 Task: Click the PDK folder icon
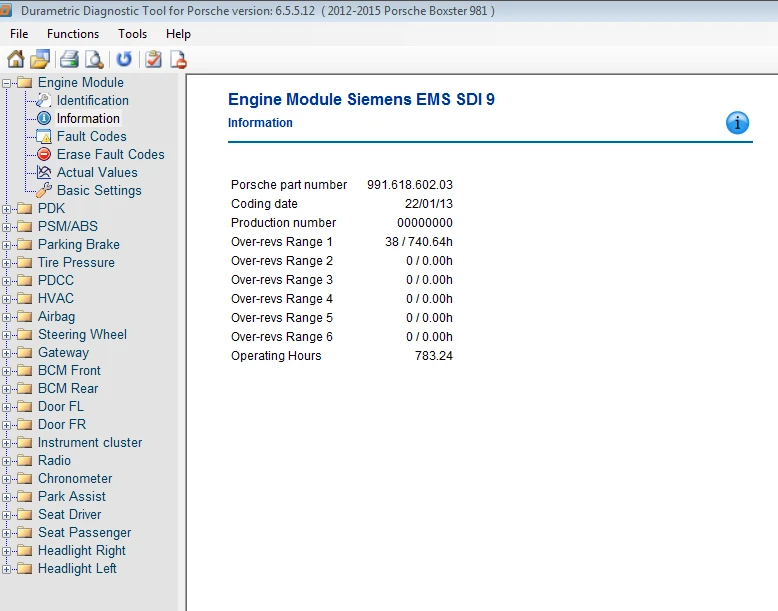click(24, 208)
